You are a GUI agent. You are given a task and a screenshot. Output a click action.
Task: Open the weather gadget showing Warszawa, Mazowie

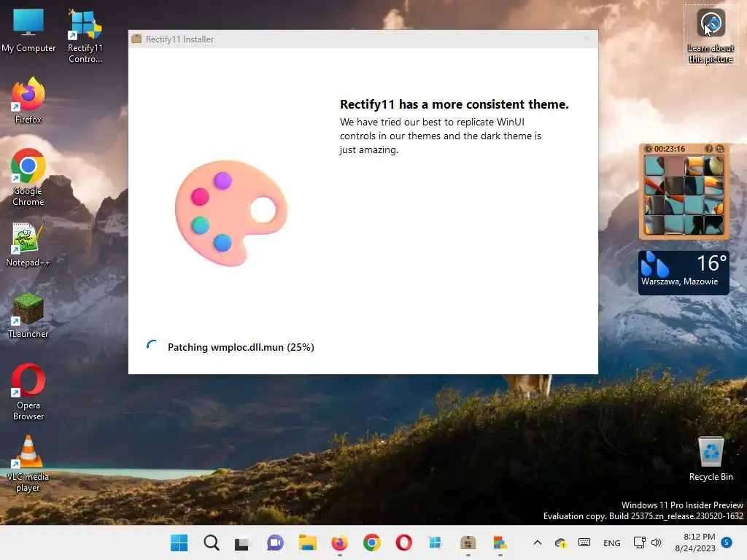[684, 273]
